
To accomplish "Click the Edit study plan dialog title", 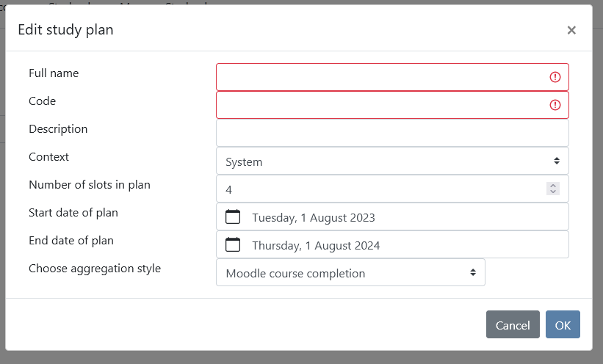I will tap(66, 30).
